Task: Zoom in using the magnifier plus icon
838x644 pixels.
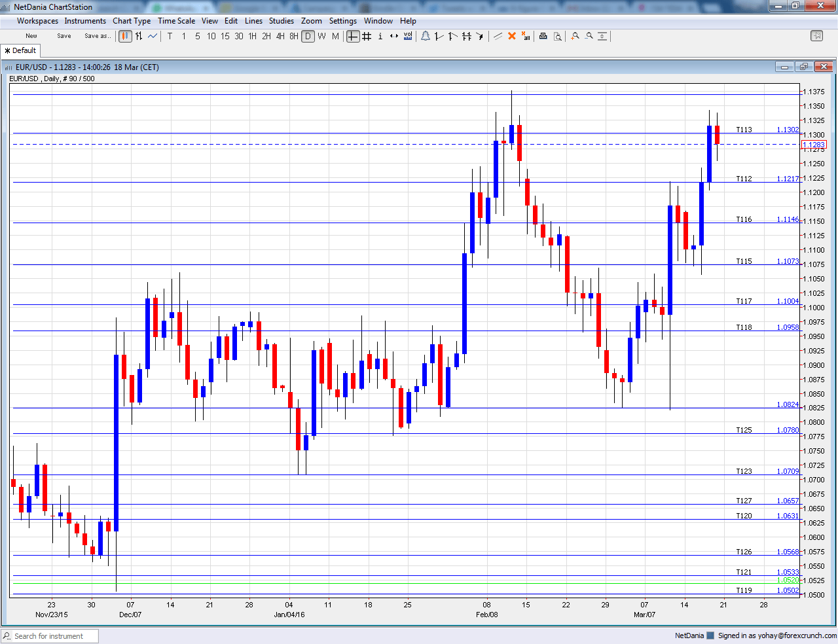Action: pyautogui.click(x=575, y=36)
